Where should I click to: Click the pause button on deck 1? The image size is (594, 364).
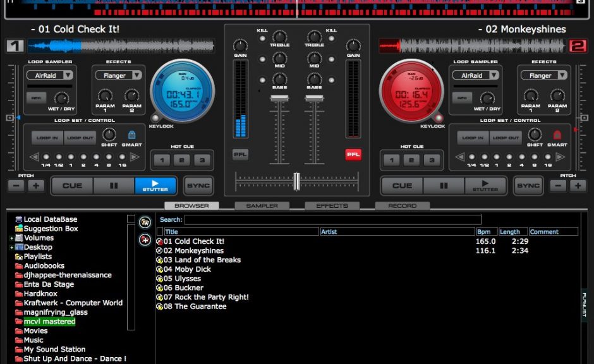pos(114,185)
